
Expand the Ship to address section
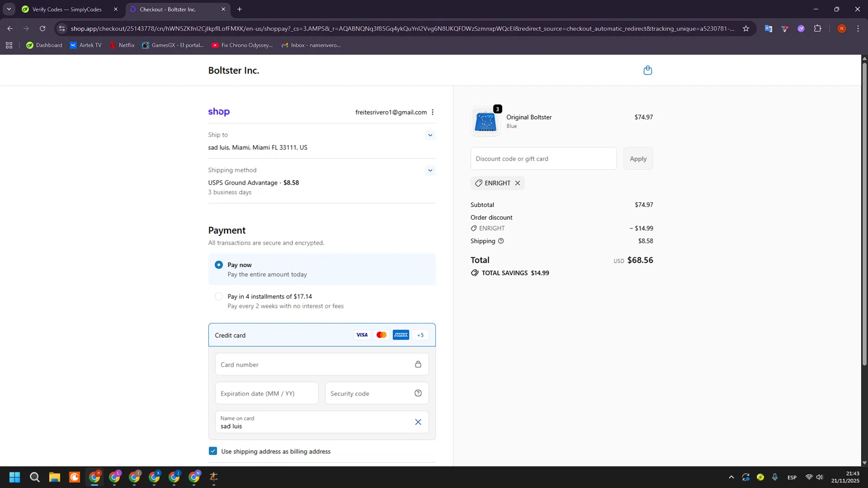point(430,135)
